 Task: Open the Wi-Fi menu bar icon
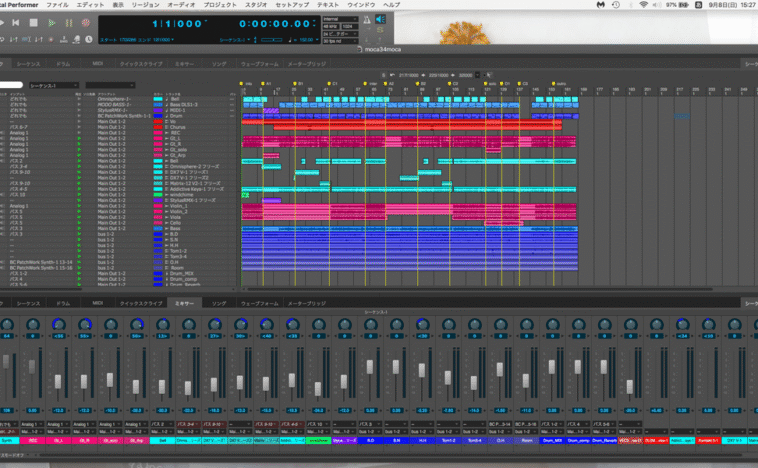(643, 5)
